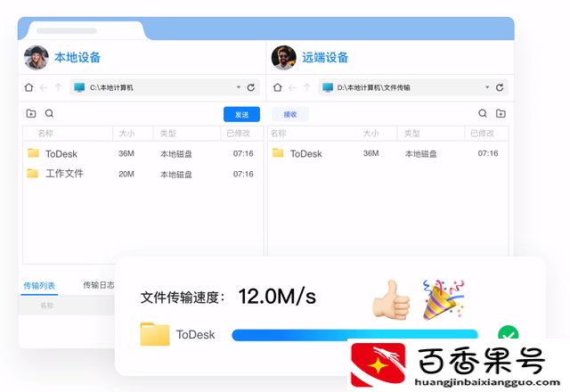Select the local ToDesk folder row

tap(142, 154)
